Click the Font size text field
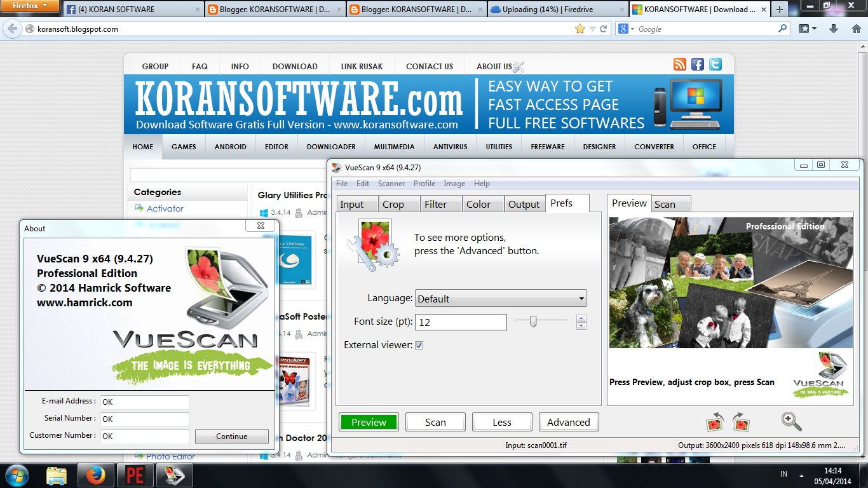868x488 pixels. pyautogui.click(x=461, y=322)
